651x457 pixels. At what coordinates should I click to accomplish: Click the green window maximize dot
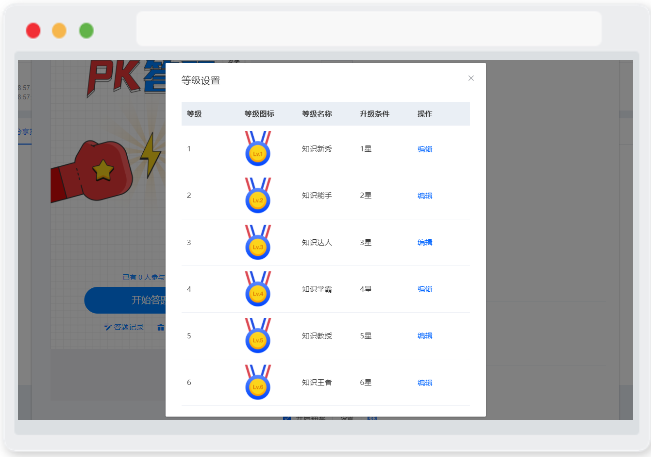[86, 31]
